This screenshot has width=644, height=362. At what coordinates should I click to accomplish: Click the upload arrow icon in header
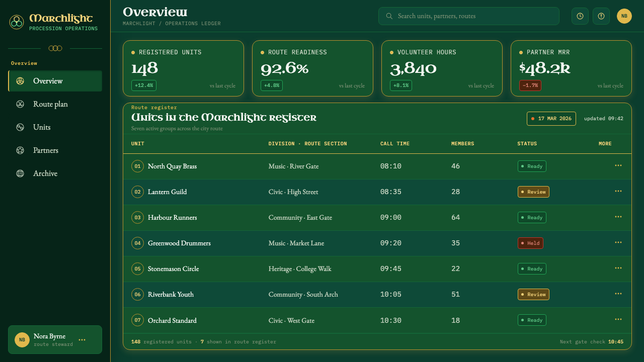click(x=601, y=16)
